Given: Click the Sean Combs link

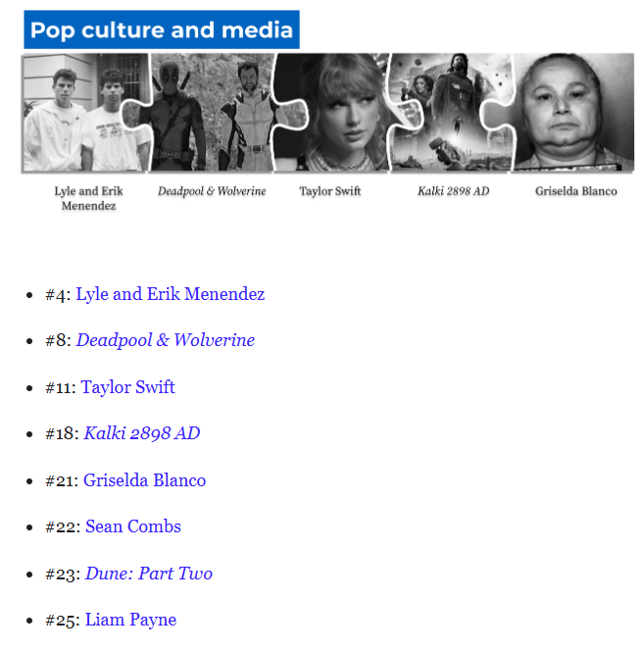Looking at the screenshot, I should point(132,526).
